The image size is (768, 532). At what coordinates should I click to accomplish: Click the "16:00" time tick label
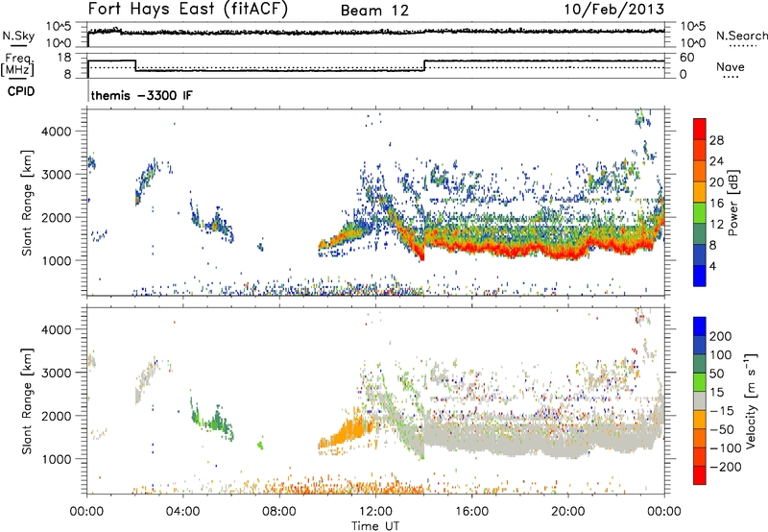pyautogui.click(x=471, y=512)
